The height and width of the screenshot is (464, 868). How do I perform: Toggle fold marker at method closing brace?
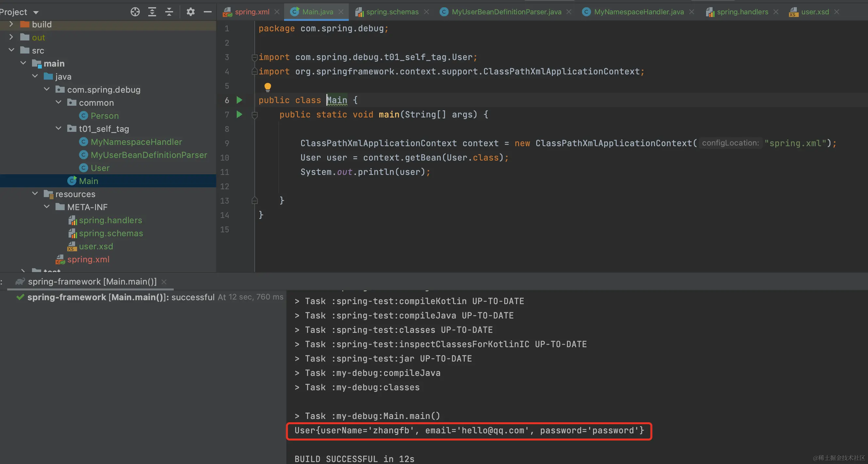pyautogui.click(x=255, y=201)
